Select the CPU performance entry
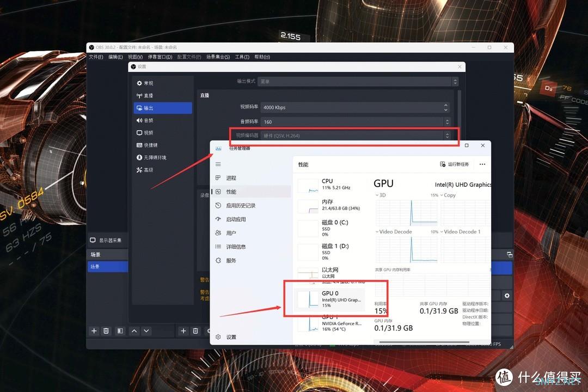Screen dimensions: 588x392 tap(330, 185)
